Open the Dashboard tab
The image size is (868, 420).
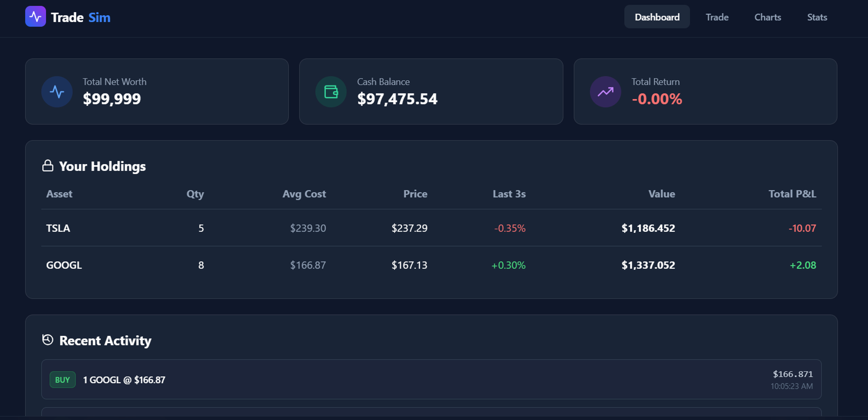point(657,17)
